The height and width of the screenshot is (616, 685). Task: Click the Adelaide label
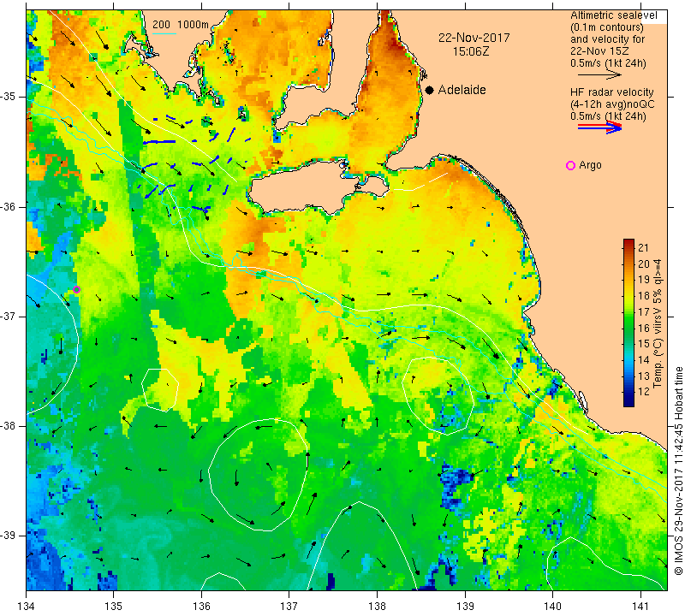click(x=462, y=90)
